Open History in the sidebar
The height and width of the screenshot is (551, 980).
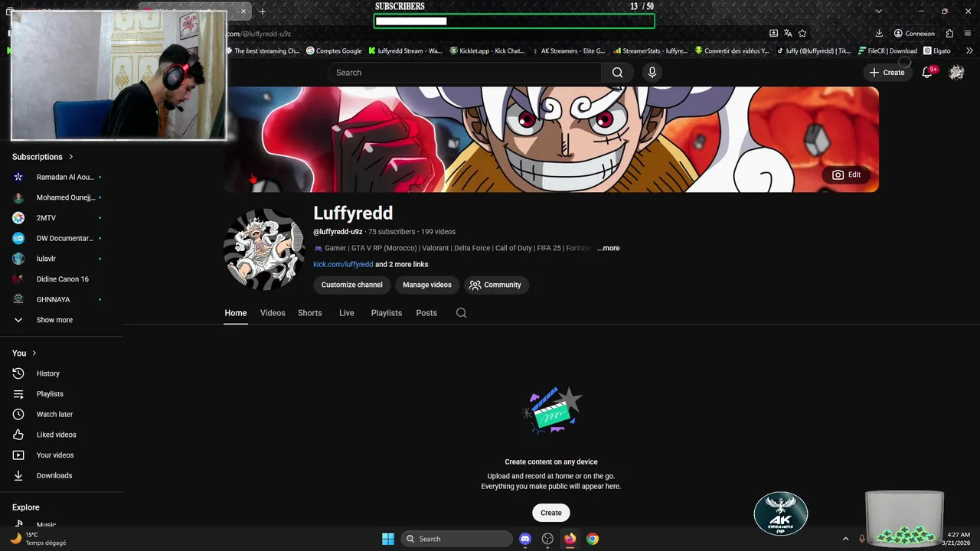click(61, 373)
